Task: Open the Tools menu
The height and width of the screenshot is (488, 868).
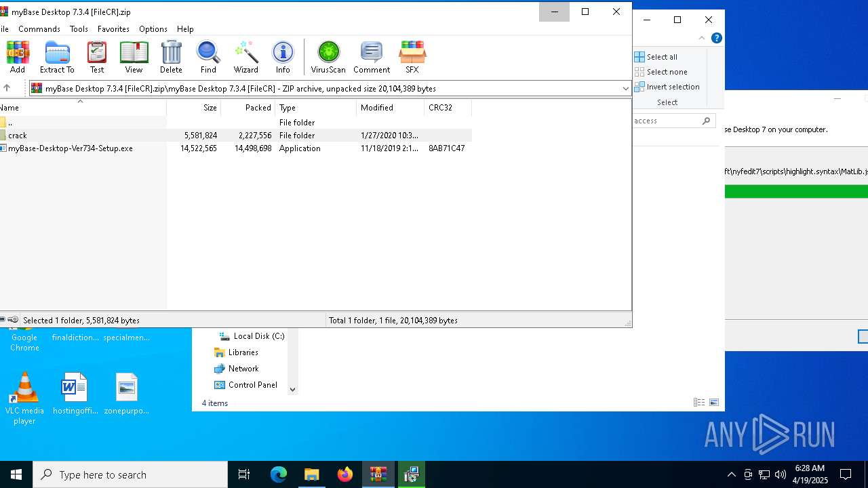Action: click(79, 29)
